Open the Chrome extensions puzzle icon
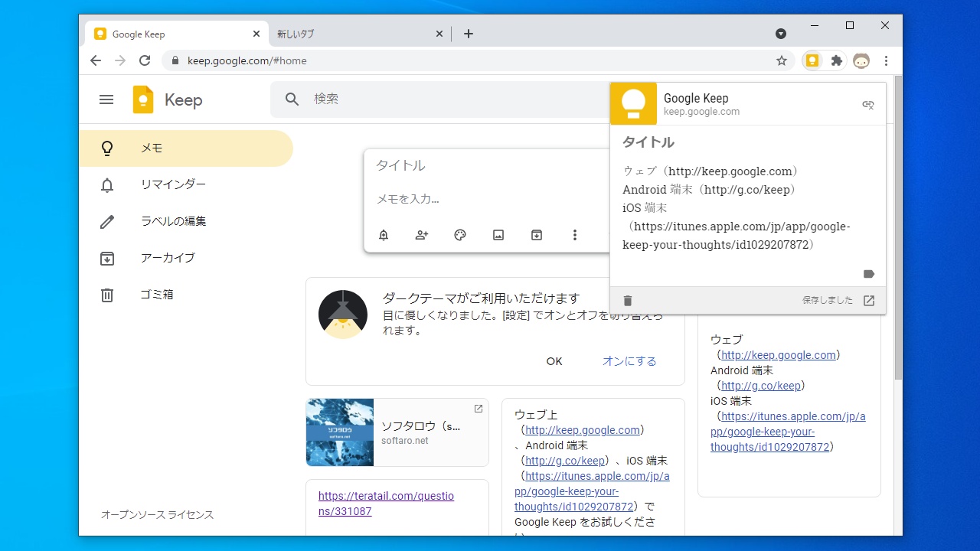 point(837,60)
